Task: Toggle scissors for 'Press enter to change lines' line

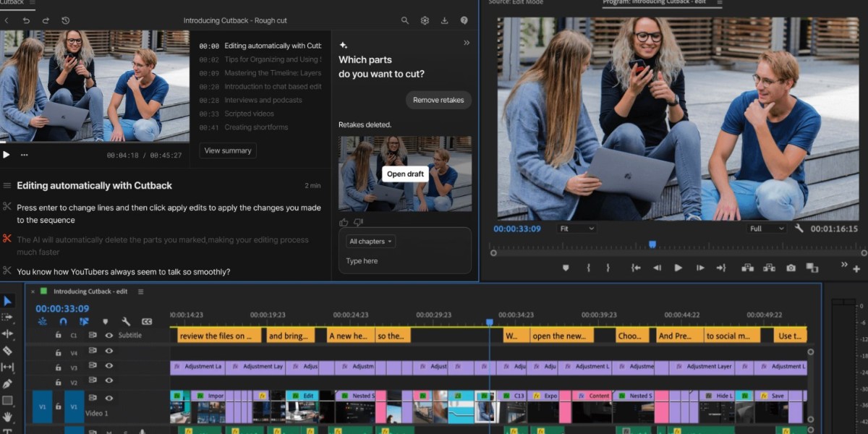Action: click(x=7, y=207)
